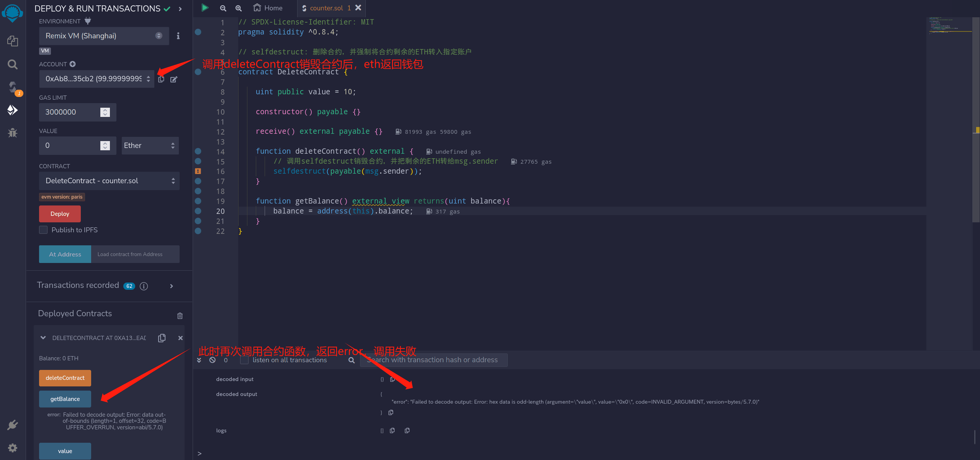Collapse the DELETECONTRACT deployed instance
This screenshot has width=980, height=460.
(43, 338)
